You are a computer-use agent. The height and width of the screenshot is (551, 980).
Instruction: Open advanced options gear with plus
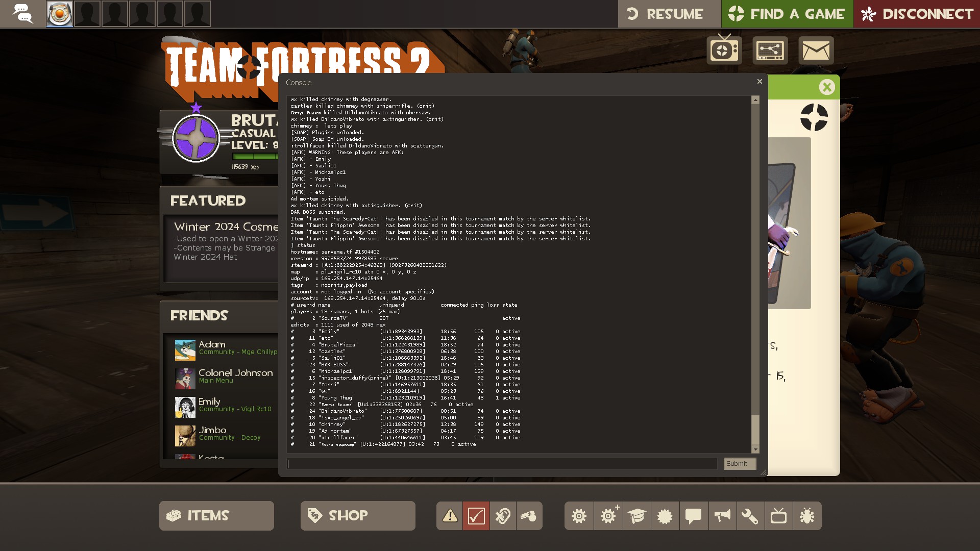(x=608, y=516)
